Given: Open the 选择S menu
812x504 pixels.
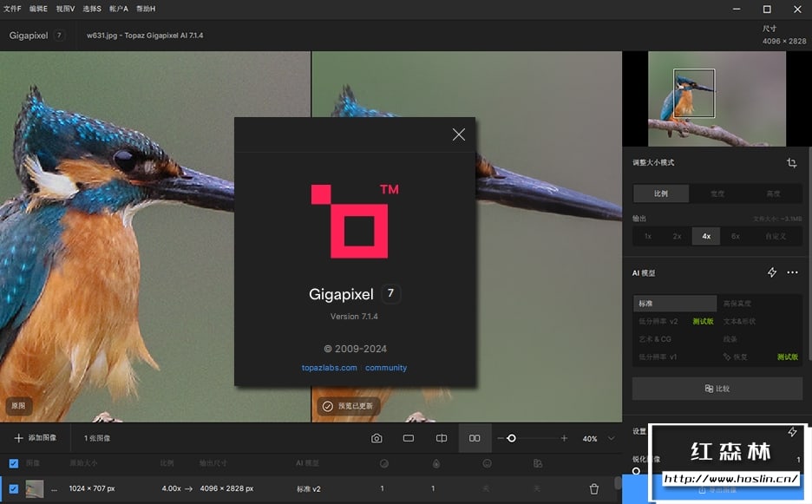Looking at the screenshot, I should (x=92, y=9).
